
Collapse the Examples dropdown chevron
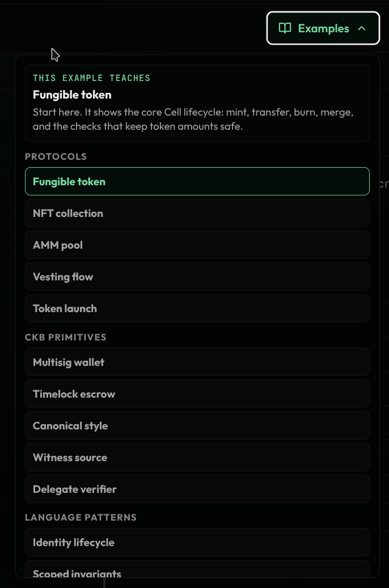pyautogui.click(x=362, y=28)
